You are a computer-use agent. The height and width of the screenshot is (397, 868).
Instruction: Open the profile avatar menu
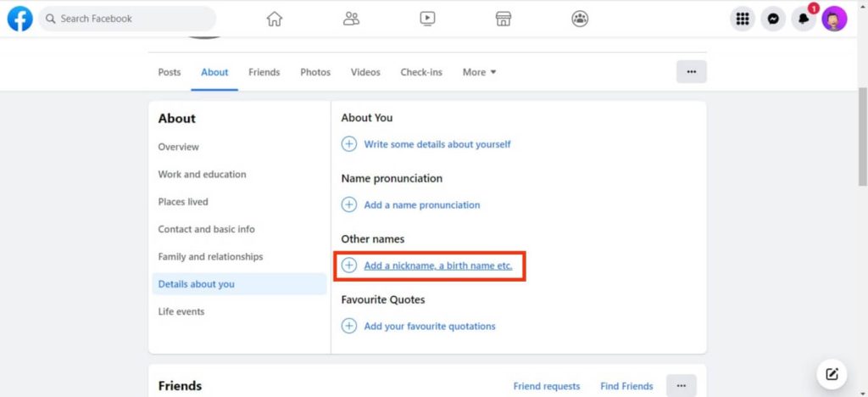coord(834,20)
